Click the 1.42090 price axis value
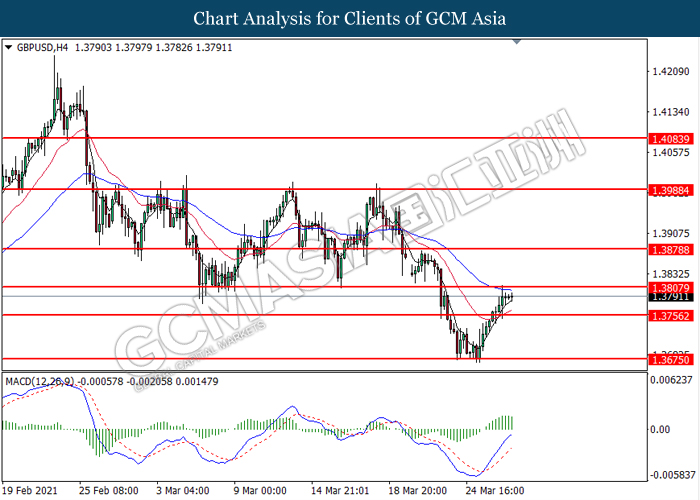 pos(671,71)
